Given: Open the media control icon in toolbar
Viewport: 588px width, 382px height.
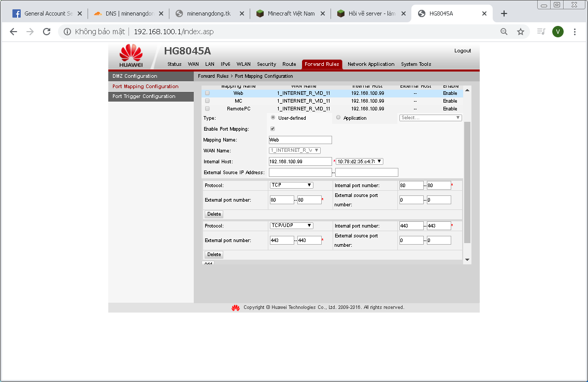Looking at the screenshot, I should click(541, 32).
